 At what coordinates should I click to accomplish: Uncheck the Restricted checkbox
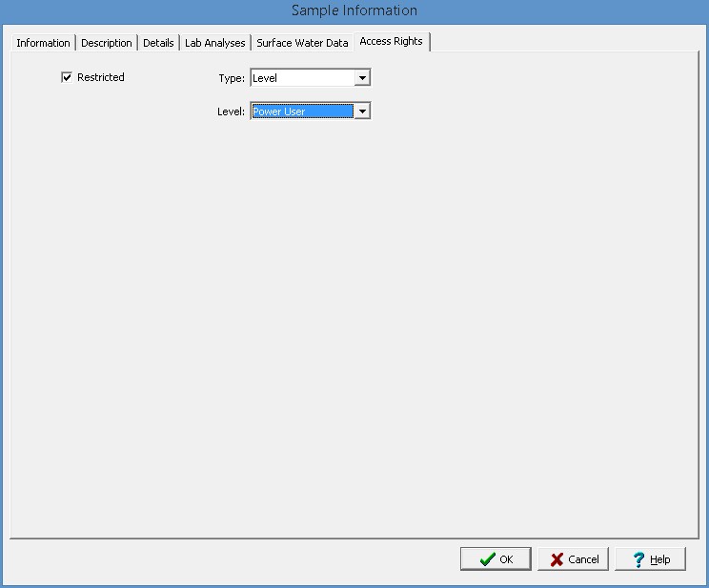tap(67, 77)
